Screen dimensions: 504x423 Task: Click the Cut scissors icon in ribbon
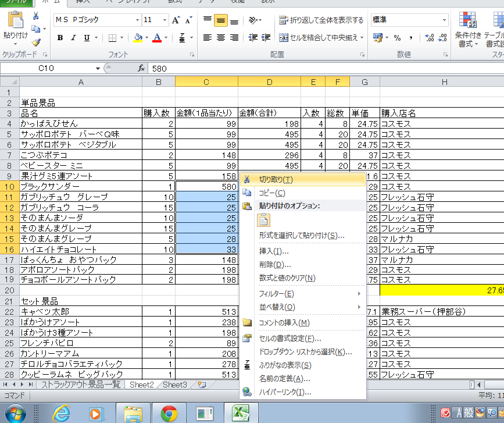click(35, 16)
